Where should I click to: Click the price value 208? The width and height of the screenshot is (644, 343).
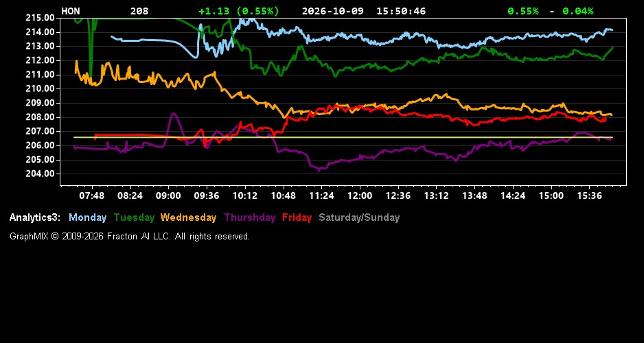tap(139, 11)
